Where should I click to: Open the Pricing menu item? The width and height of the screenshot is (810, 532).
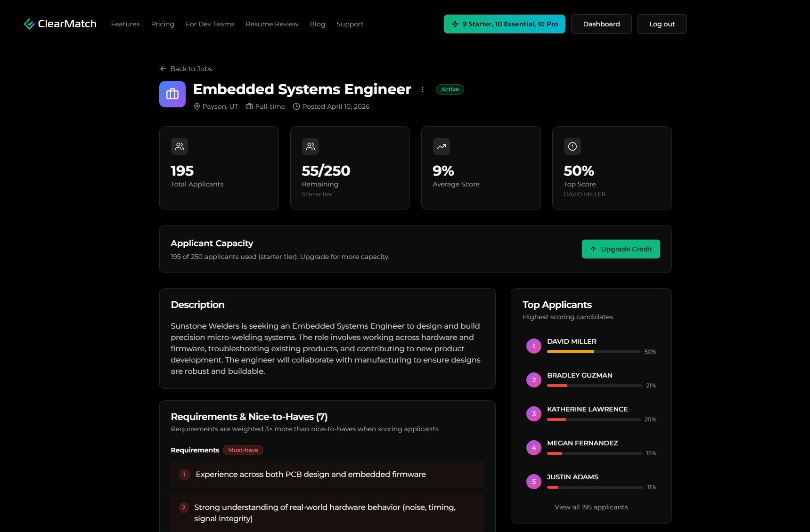point(162,24)
